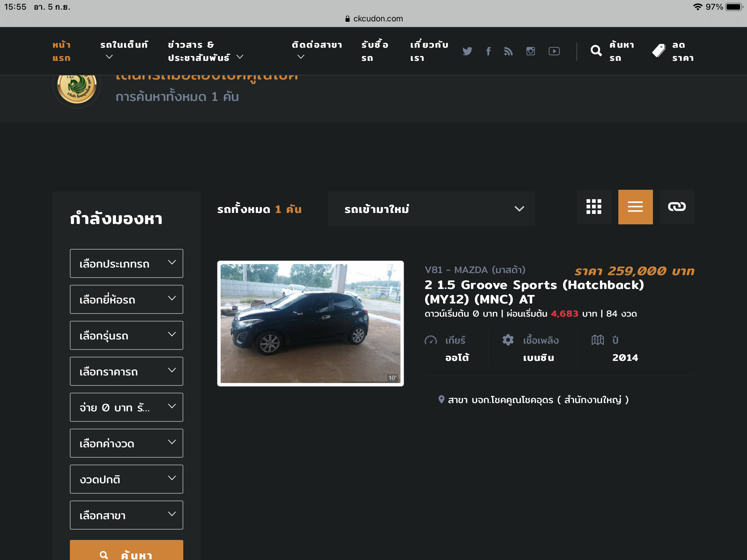
Task: Switch to grid view layout
Action: coord(594,207)
